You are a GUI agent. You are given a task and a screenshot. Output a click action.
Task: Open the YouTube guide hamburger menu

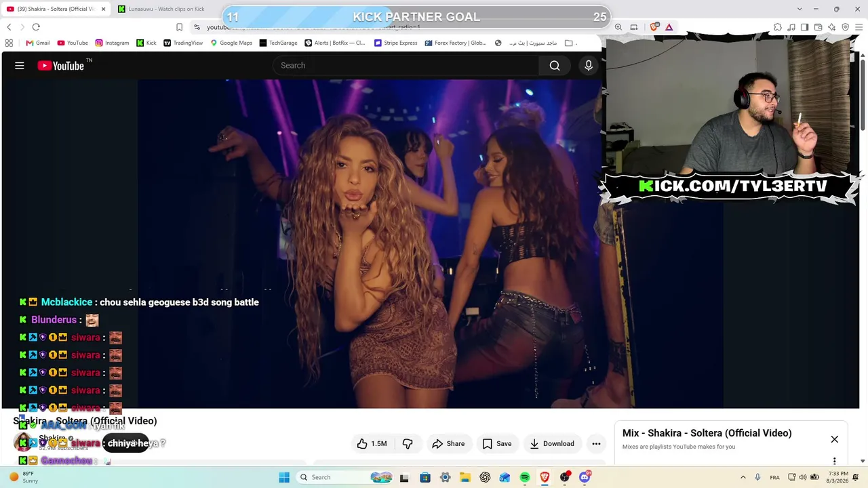point(20,66)
